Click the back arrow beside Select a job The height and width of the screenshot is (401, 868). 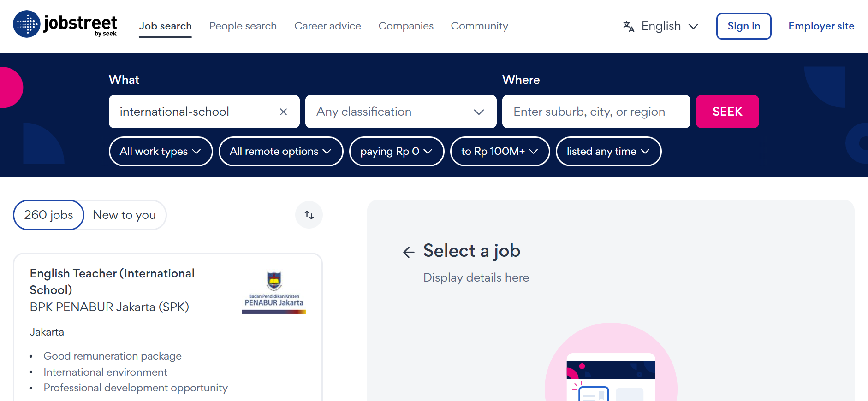point(409,252)
